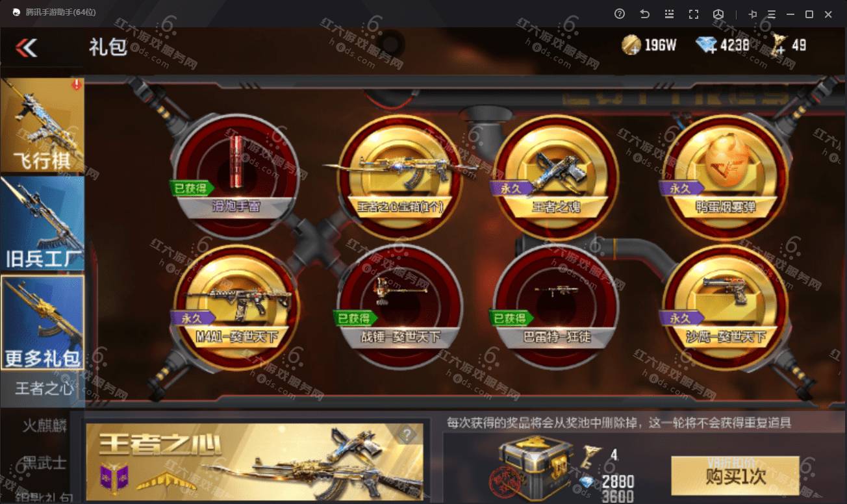
Task: Click the undo back arrow in the title bar
Action: (644, 14)
